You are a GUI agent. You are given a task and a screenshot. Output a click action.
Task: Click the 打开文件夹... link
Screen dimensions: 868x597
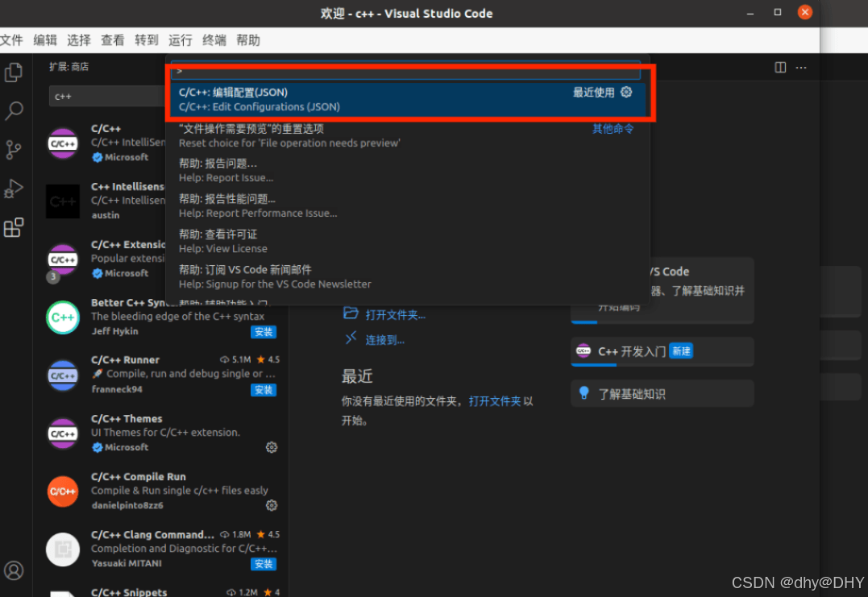(x=395, y=315)
